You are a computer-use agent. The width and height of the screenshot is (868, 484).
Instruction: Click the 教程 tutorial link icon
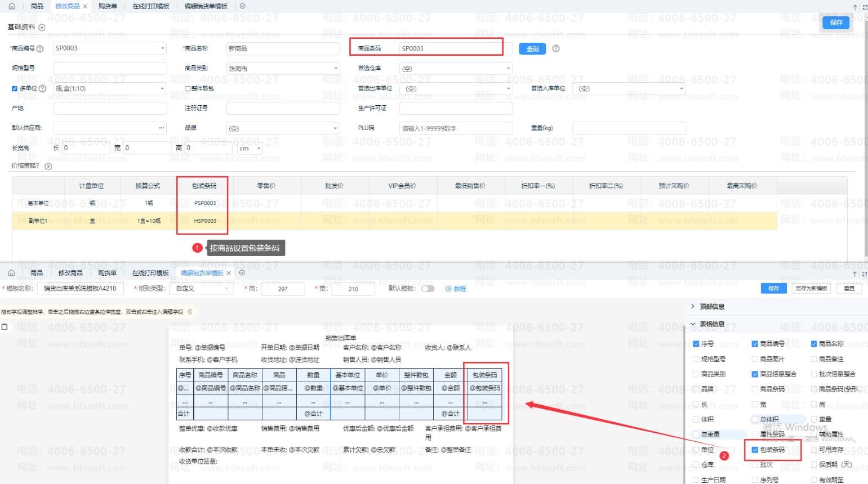(449, 289)
